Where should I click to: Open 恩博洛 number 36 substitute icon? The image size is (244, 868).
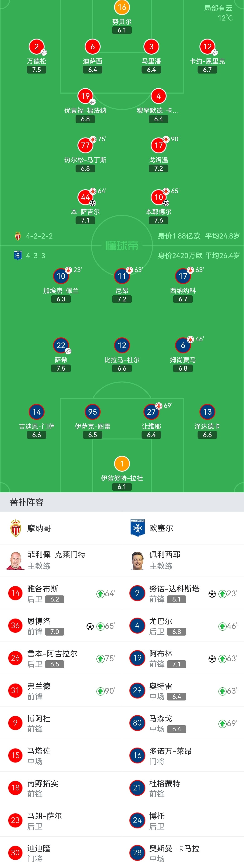[x=15, y=625]
